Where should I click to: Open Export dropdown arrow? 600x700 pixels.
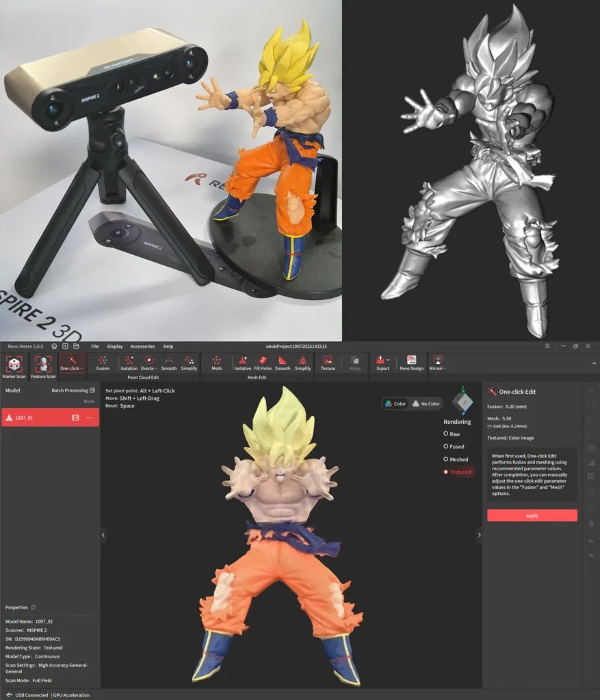tap(388, 360)
